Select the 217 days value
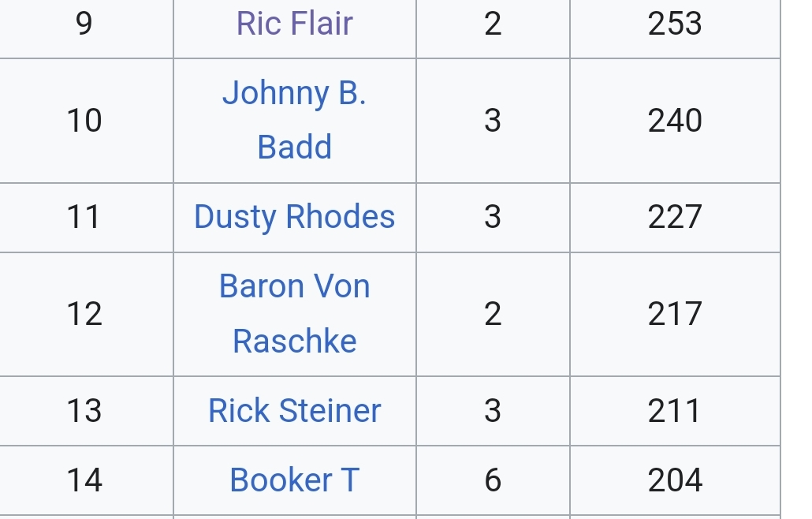This screenshot has height=519, width=812. point(675,314)
